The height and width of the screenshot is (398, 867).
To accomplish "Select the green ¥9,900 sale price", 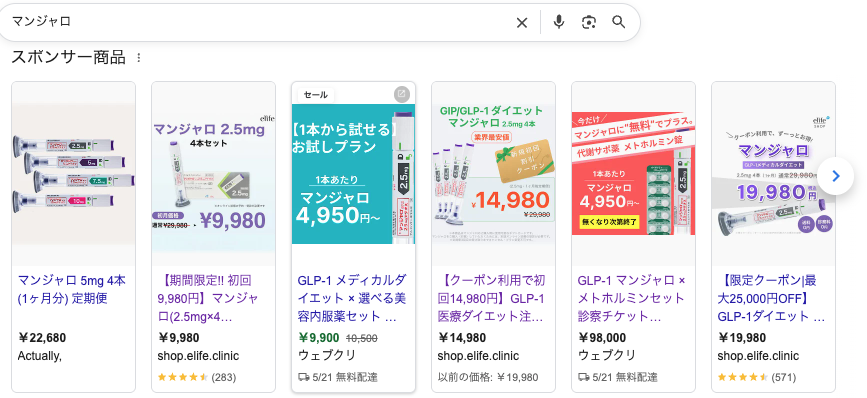I will pos(318,338).
